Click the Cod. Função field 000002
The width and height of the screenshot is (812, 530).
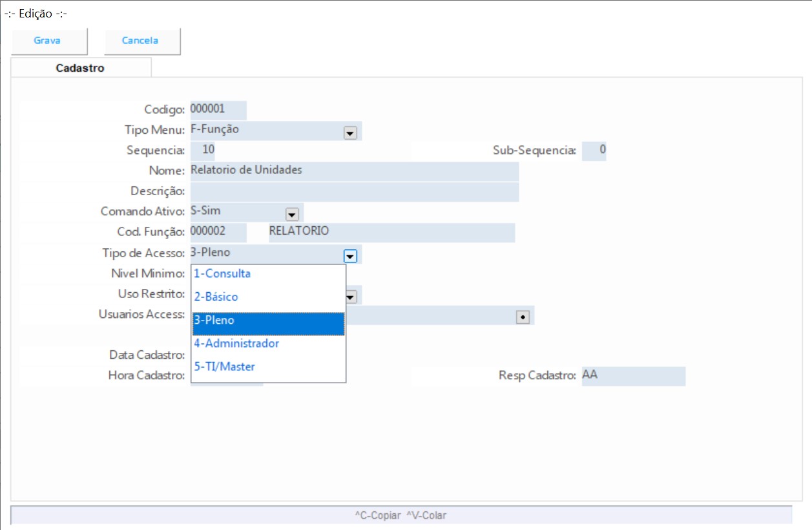pos(218,232)
